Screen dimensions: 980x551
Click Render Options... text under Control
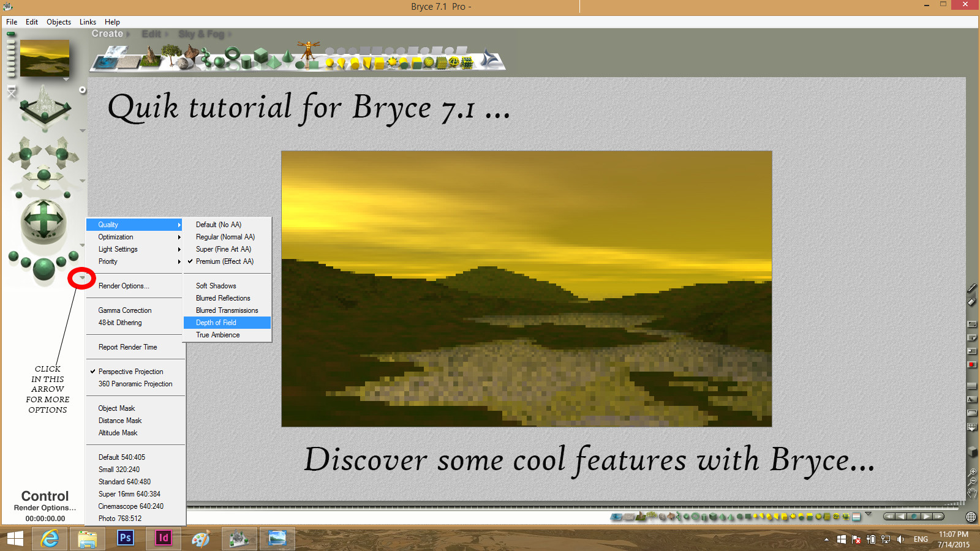point(45,508)
